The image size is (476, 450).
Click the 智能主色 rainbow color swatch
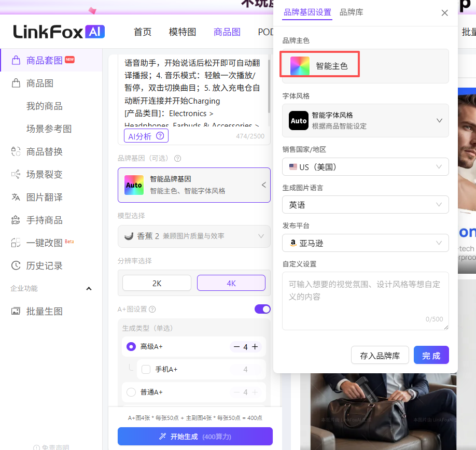[300, 66]
